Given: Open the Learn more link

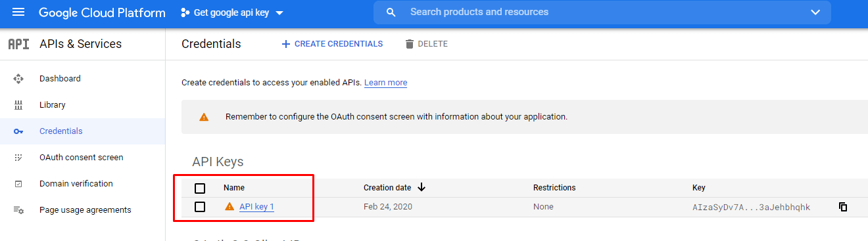Looking at the screenshot, I should (385, 83).
